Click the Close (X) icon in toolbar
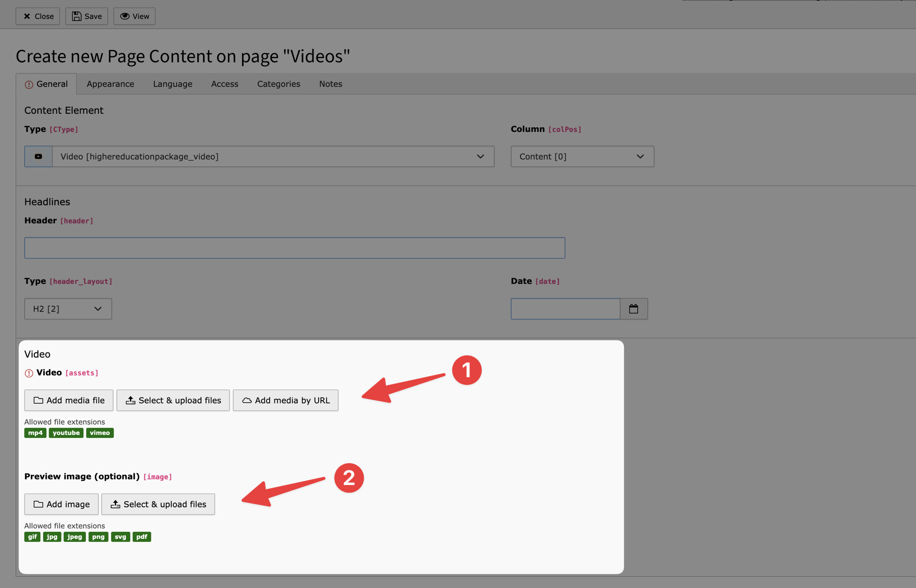The width and height of the screenshot is (916, 588). pyautogui.click(x=27, y=16)
